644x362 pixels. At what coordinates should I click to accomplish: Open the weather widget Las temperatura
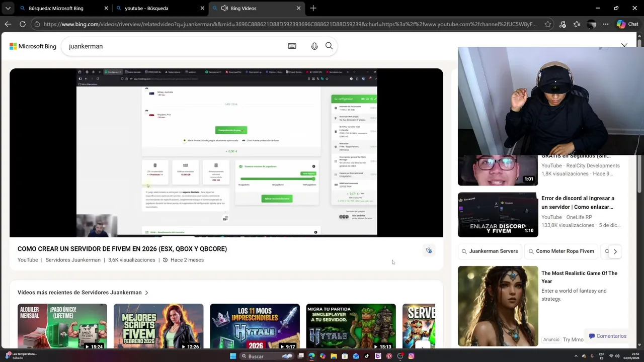[x=20, y=356]
